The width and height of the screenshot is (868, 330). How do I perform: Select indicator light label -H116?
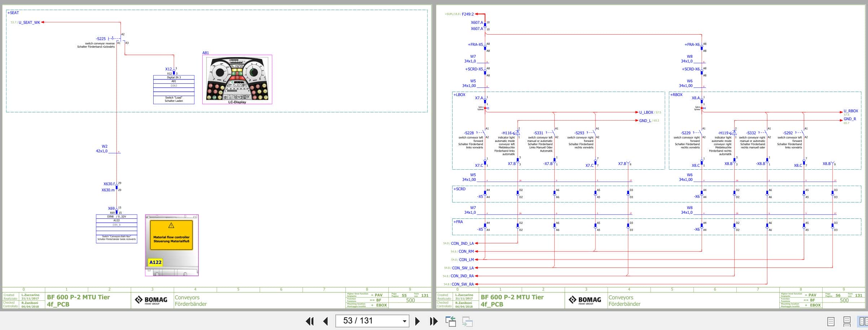(x=506, y=133)
